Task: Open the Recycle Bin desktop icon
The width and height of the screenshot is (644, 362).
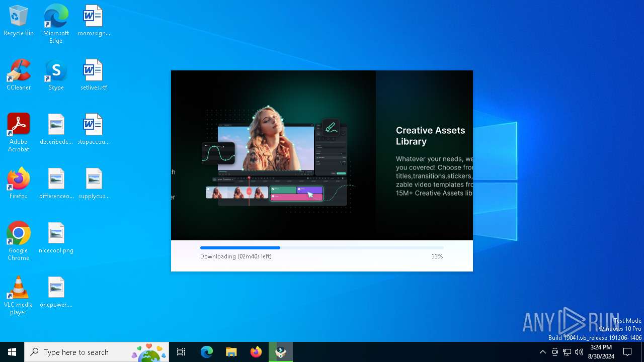Action: pyautogui.click(x=19, y=21)
